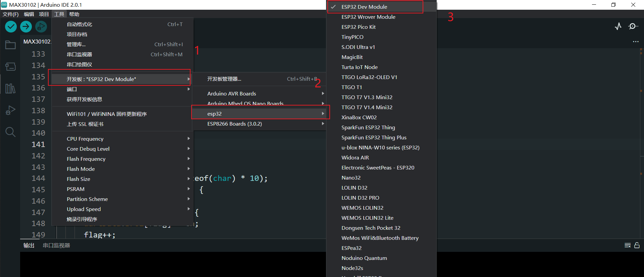The height and width of the screenshot is (277, 644).
Task: Open 串口监视器 in Tools menu
Action: 122,54
